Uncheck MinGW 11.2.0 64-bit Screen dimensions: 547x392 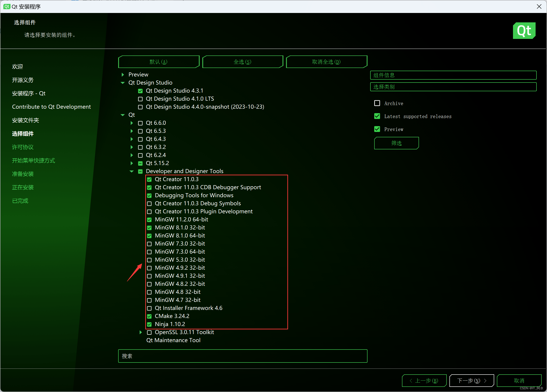(x=149, y=220)
